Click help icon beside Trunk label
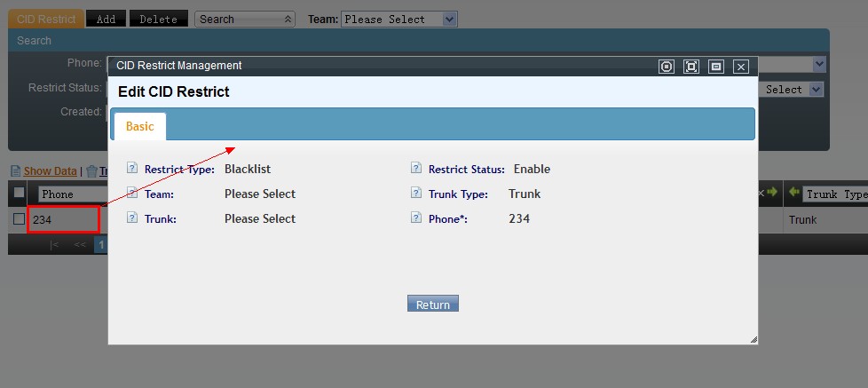868x388 pixels. pyautogui.click(x=131, y=218)
